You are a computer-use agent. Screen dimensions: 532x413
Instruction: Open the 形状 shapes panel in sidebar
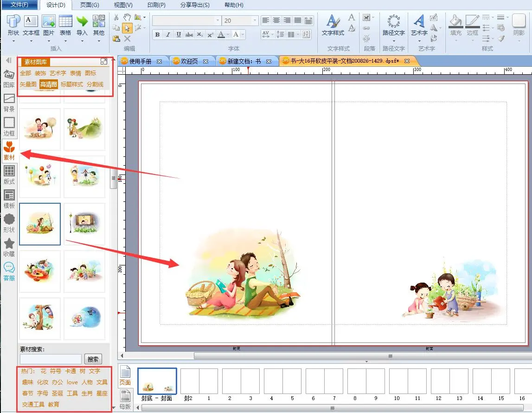tap(9, 223)
